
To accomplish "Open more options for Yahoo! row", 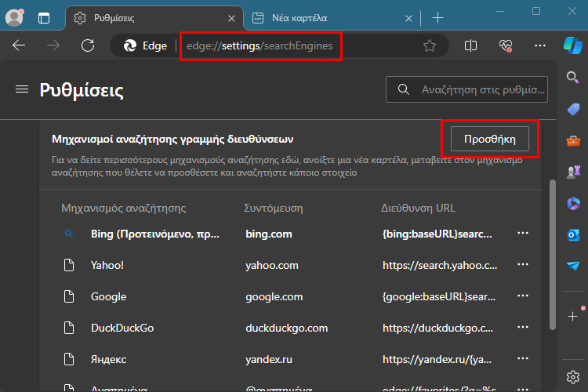I will tap(523, 265).
